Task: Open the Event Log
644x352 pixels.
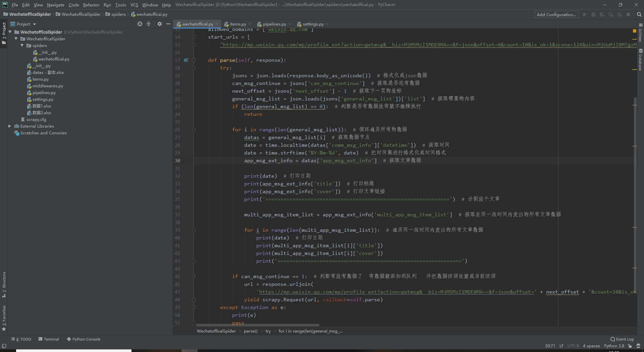Action: (x=622, y=339)
